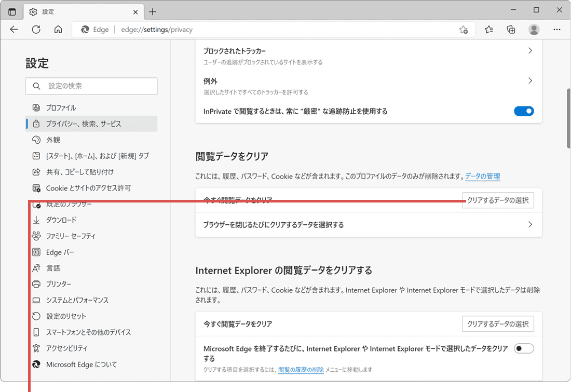Image resolution: width=571 pixels, height=392 pixels.
Task: Toggle InPrivate 厳密 tracking prevention switch
Action: [x=524, y=111]
